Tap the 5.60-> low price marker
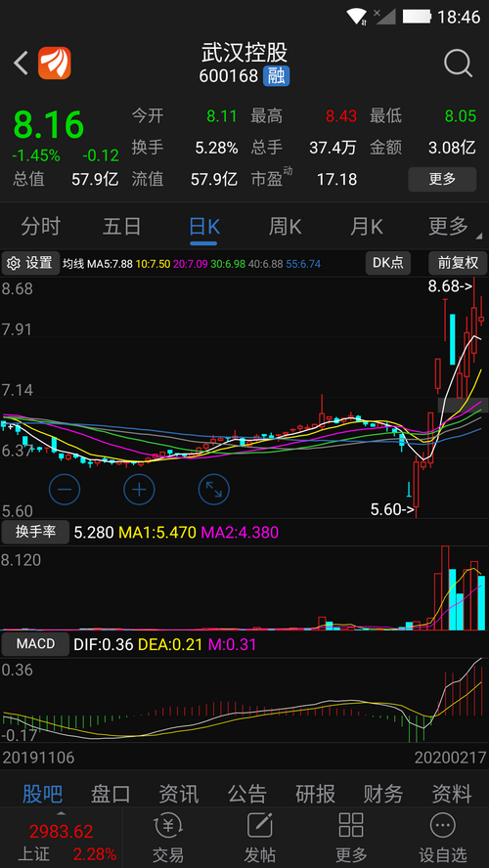The width and height of the screenshot is (489, 868). pos(392,509)
